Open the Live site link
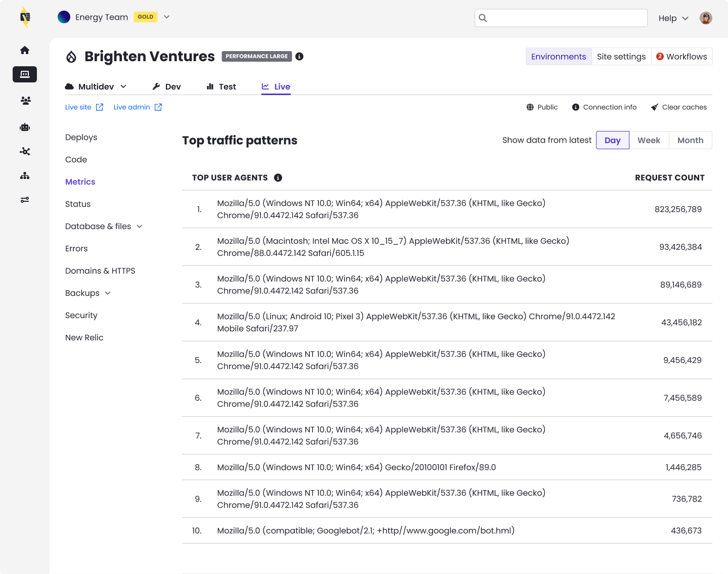Viewport: 728px width, 574px height. click(78, 107)
